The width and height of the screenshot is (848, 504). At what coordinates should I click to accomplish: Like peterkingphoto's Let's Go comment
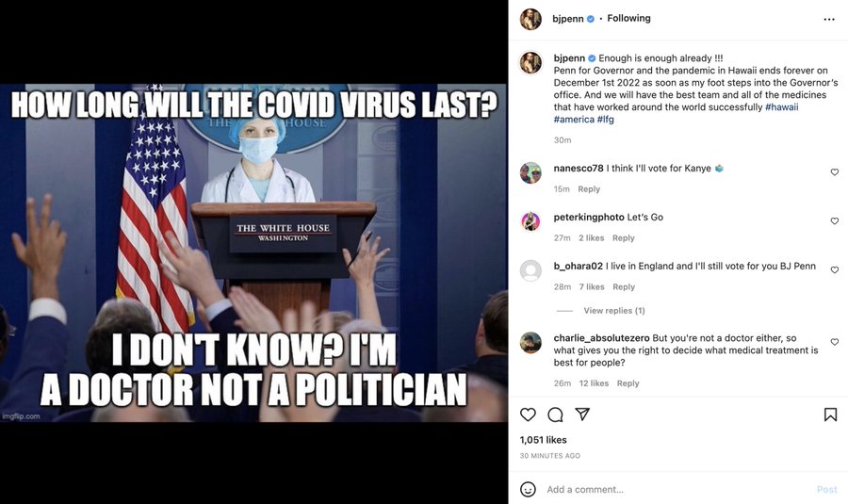point(835,220)
